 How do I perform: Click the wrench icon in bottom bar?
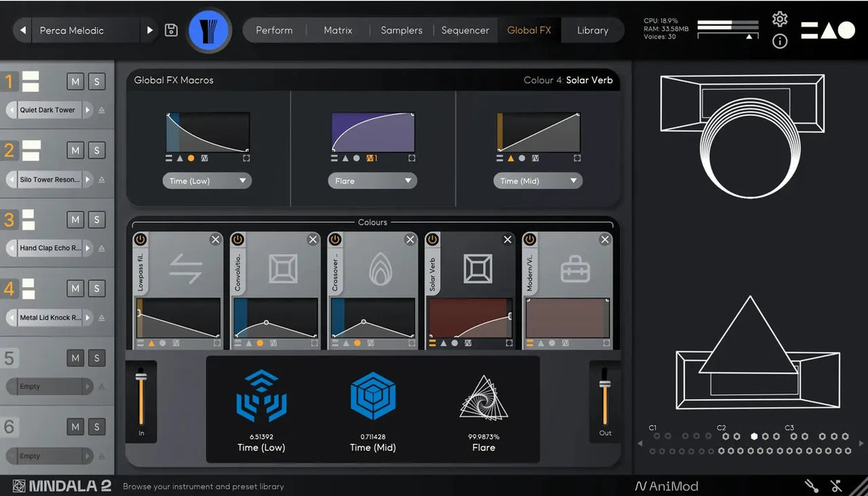[812, 486]
